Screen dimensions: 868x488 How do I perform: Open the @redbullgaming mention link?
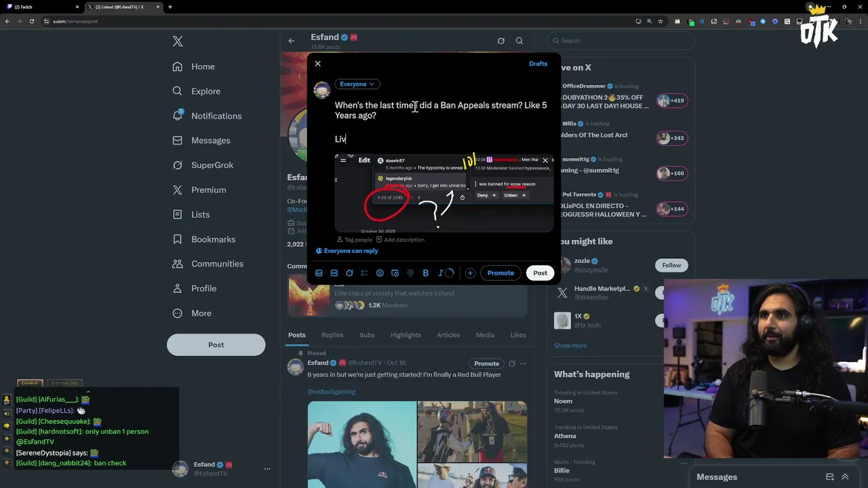(x=332, y=392)
